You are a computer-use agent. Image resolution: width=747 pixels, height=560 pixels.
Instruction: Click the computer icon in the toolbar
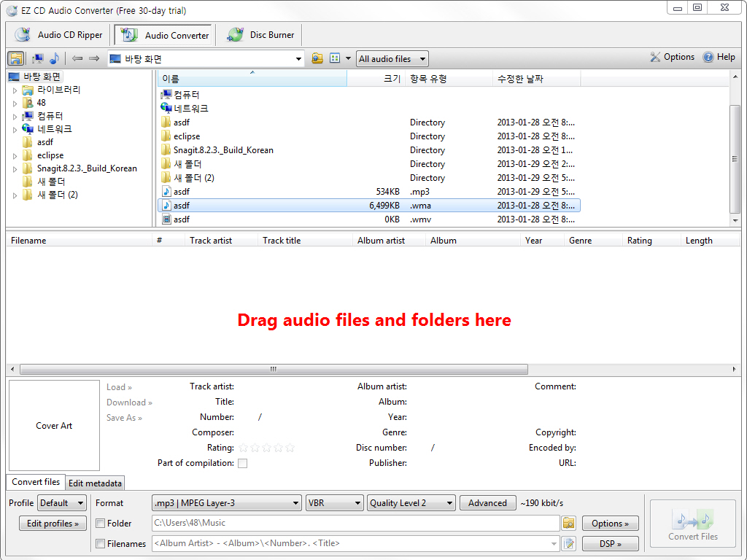[38, 58]
